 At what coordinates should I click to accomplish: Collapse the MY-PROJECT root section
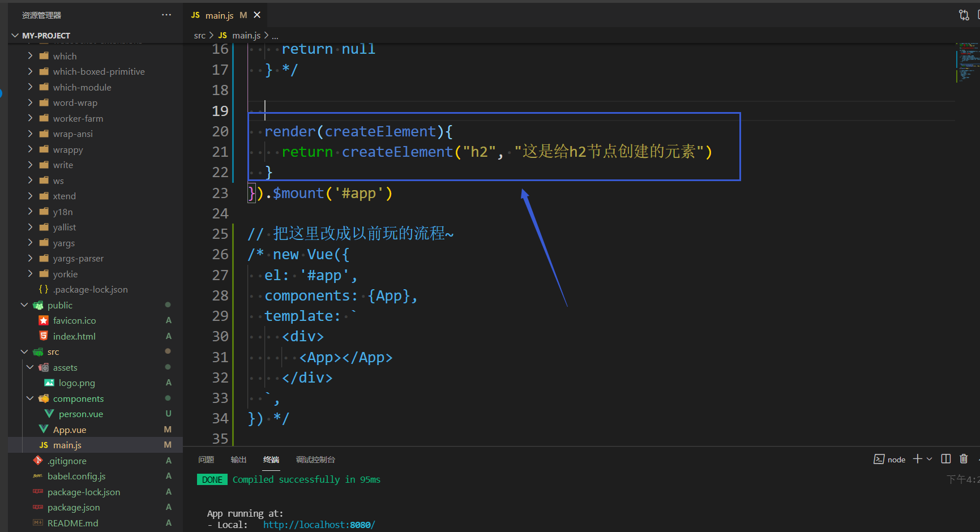coord(15,35)
